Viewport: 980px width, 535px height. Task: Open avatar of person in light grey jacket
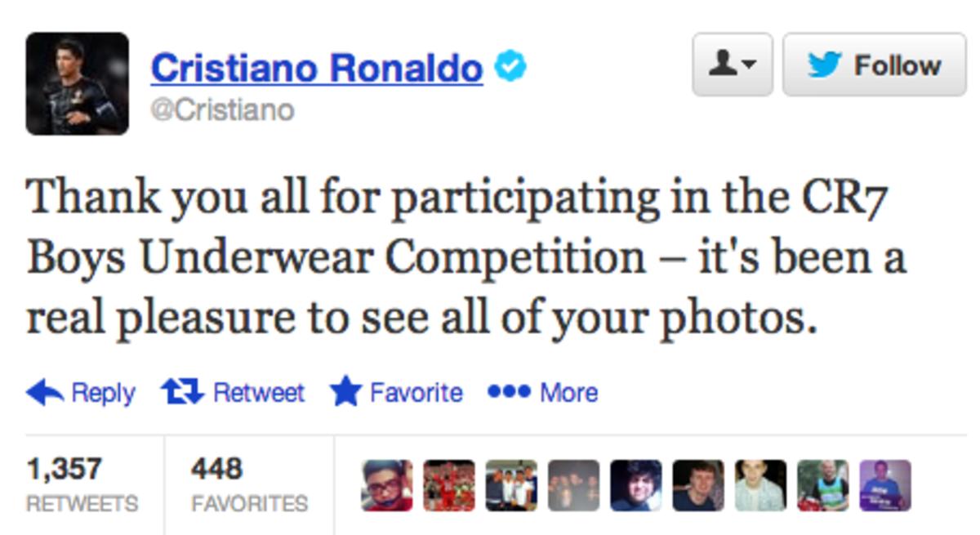760,485
